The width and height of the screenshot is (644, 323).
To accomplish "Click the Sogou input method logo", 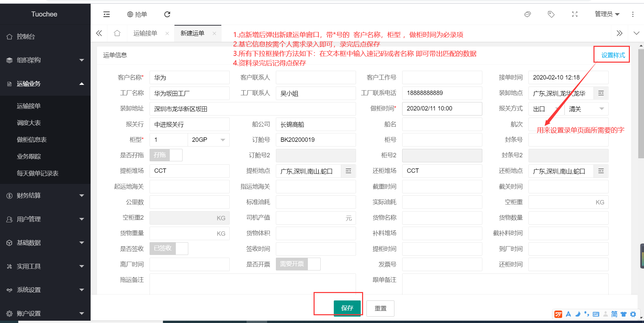I will click(558, 314).
